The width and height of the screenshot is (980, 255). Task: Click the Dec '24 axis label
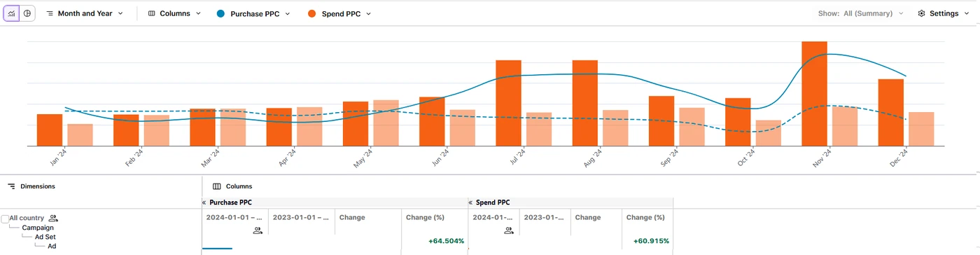pyautogui.click(x=899, y=158)
